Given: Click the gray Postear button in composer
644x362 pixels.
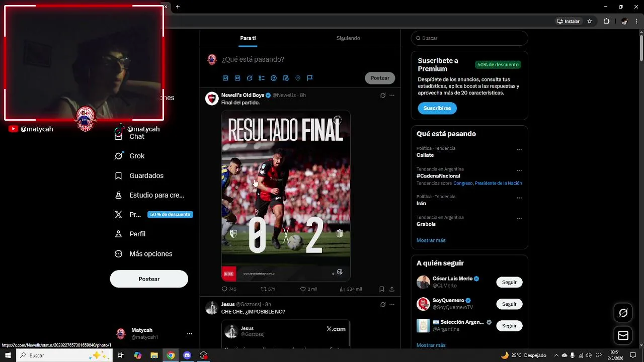Looking at the screenshot, I should [x=380, y=78].
